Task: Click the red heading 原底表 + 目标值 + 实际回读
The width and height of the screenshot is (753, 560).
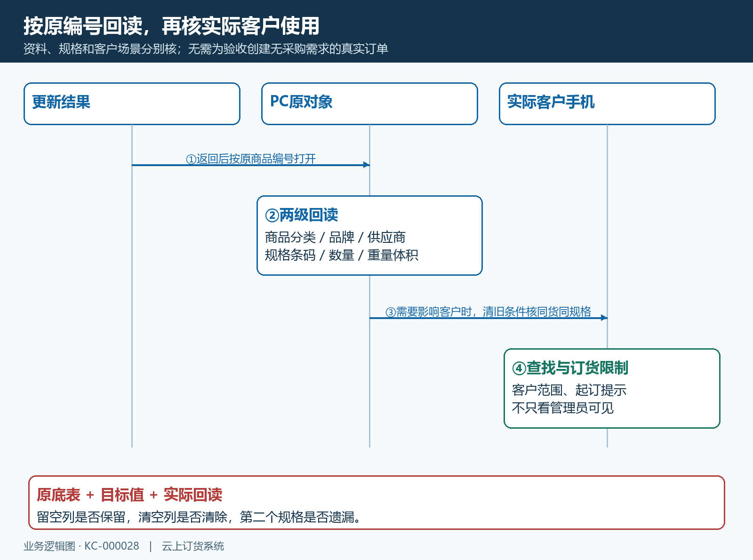Action: (129, 495)
